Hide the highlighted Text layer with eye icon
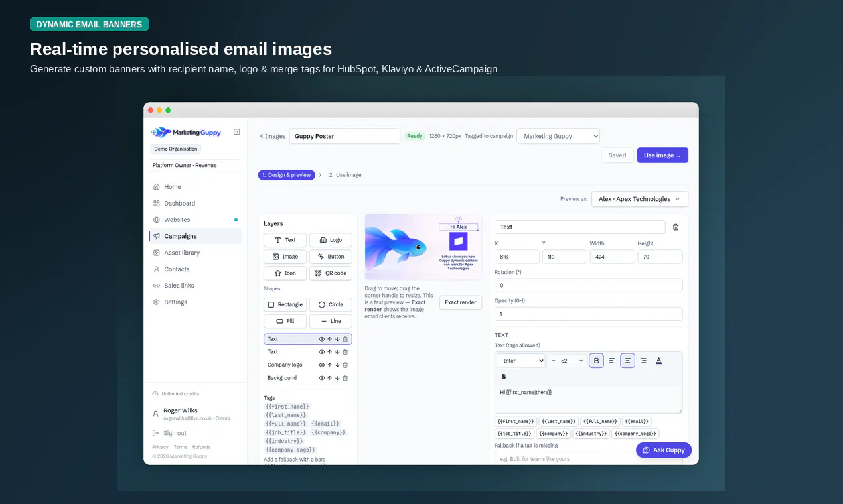 322,339
